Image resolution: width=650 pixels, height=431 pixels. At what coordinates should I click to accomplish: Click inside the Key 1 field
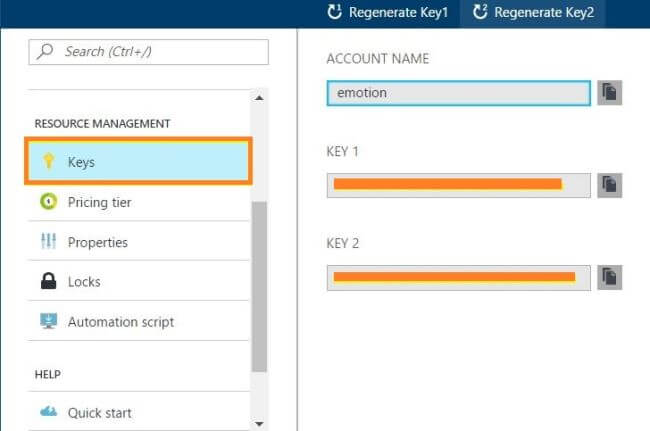point(458,185)
